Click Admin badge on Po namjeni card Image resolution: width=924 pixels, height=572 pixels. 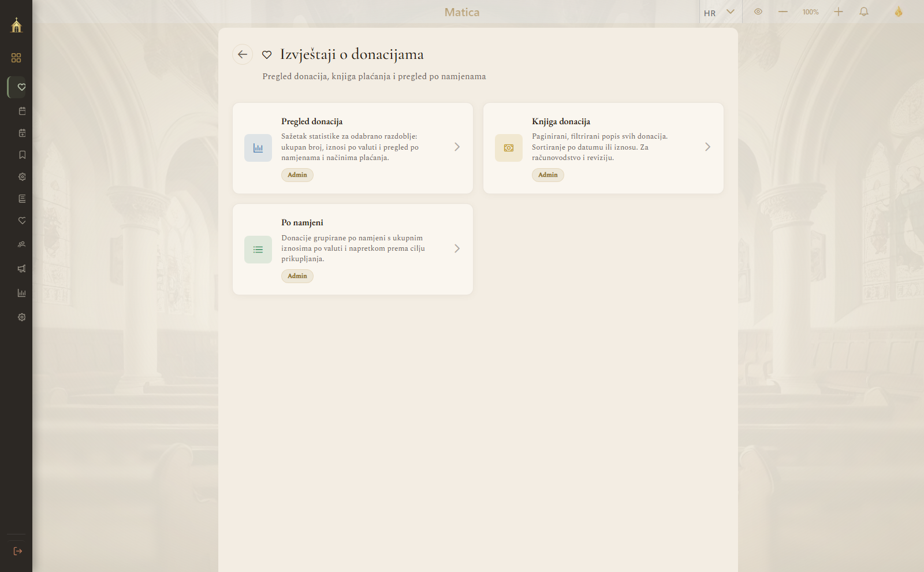[x=297, y=276]
